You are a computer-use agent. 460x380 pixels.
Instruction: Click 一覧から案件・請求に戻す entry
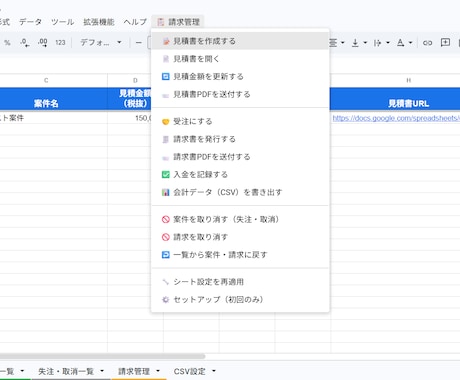tap(240, 255)
